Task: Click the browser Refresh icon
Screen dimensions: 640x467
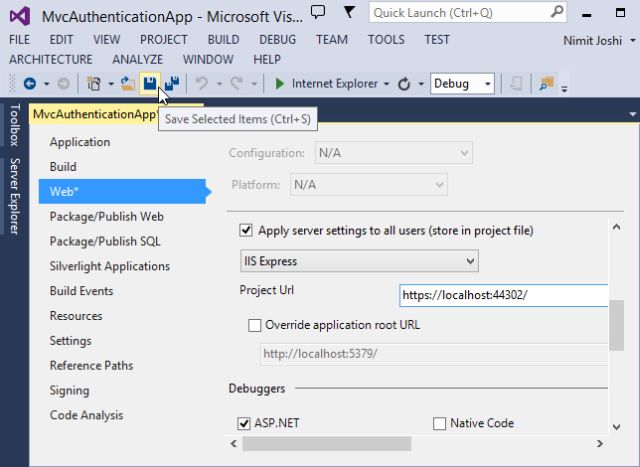Action: point(404,84)
